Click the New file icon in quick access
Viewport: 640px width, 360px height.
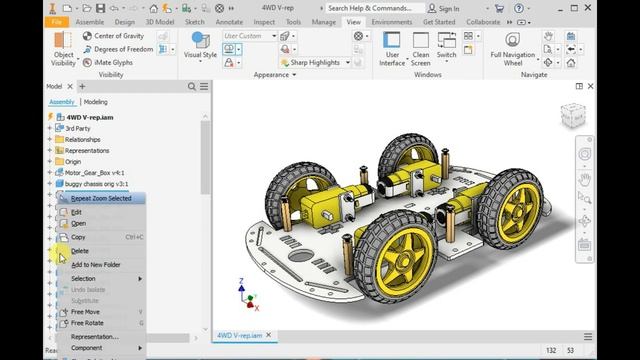(x=67, y=8)
